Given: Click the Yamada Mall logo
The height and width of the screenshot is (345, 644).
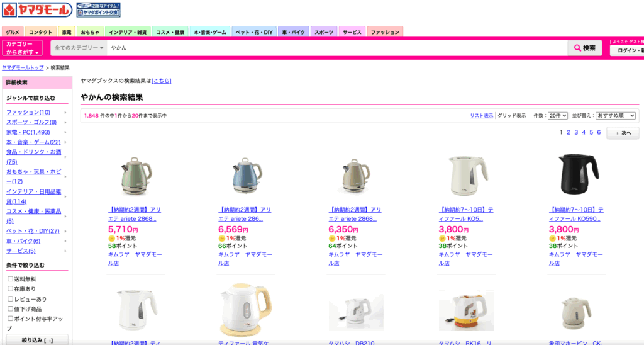Looking at the screenshot, I should click(x=37, y=9).
